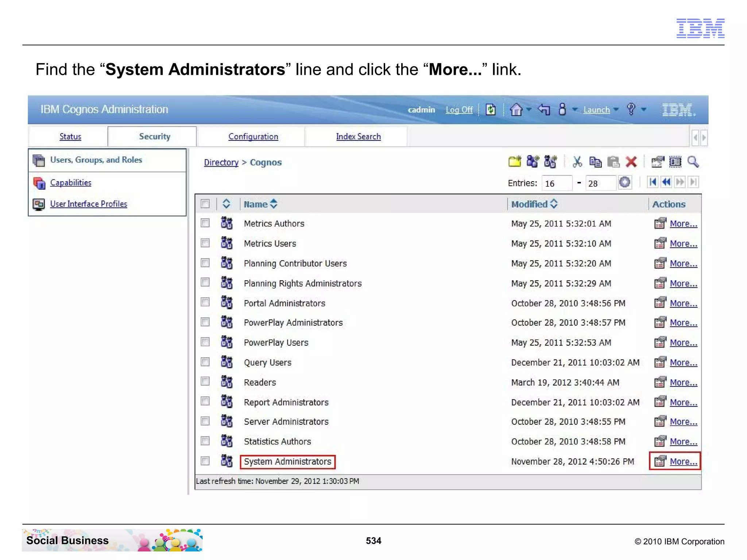Open the Home icon dropdown arrow
This screenshot has width=747, height=560.
pyautogui.click(x=529, y=109)
